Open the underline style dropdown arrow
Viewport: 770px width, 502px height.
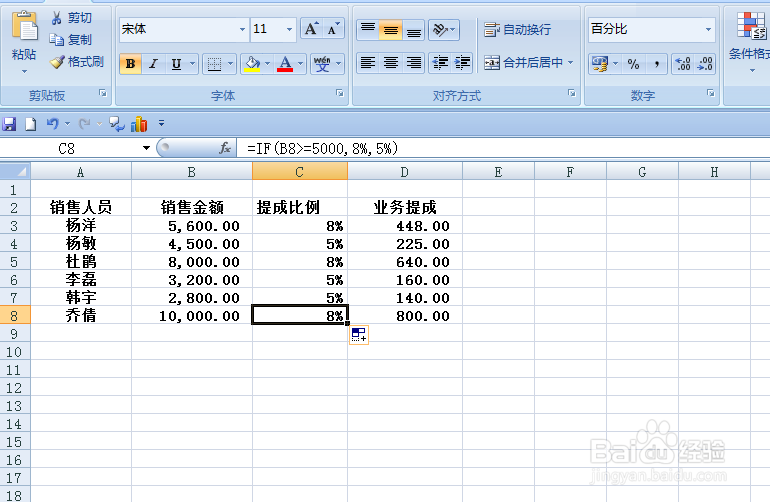click(192, 64)
